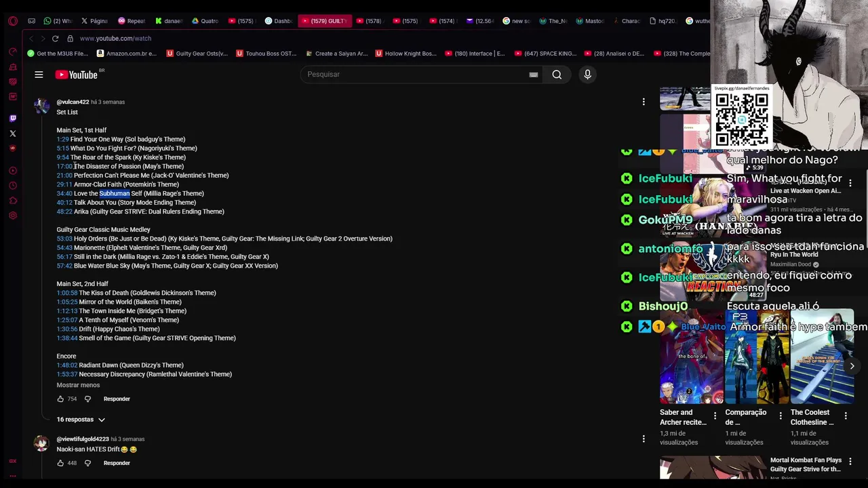This screenshot has width=868, height=488.
Task: Open options menu for @vulcan422 comment
Action: (644, 102)
